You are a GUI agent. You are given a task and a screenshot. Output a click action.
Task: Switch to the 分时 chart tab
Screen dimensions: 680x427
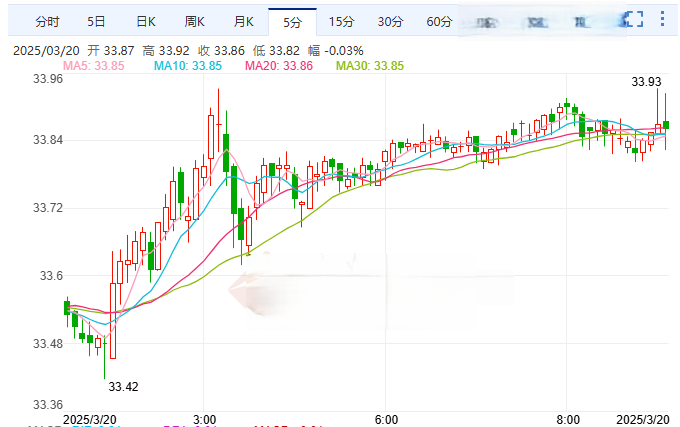tap(47, 22)
